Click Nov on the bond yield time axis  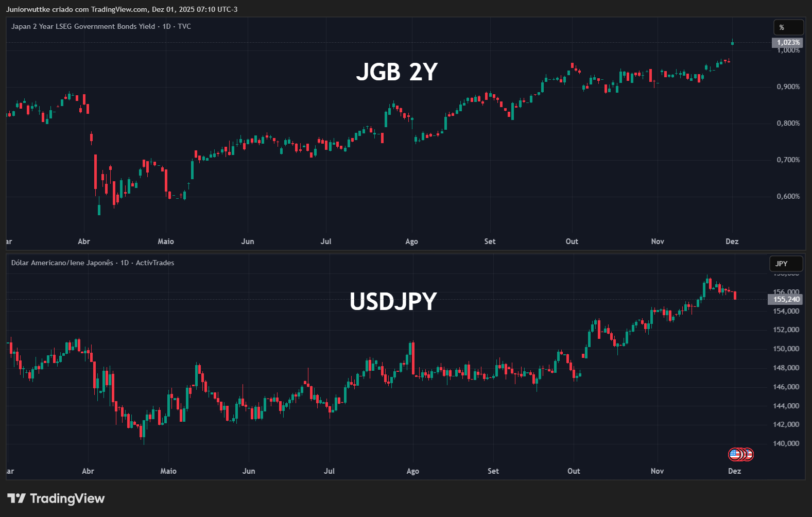tap(658, 242)
